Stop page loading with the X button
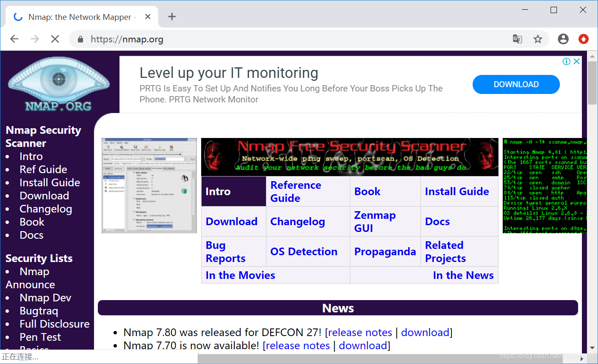Screen dimensions: 598x364 click(55, 39)
